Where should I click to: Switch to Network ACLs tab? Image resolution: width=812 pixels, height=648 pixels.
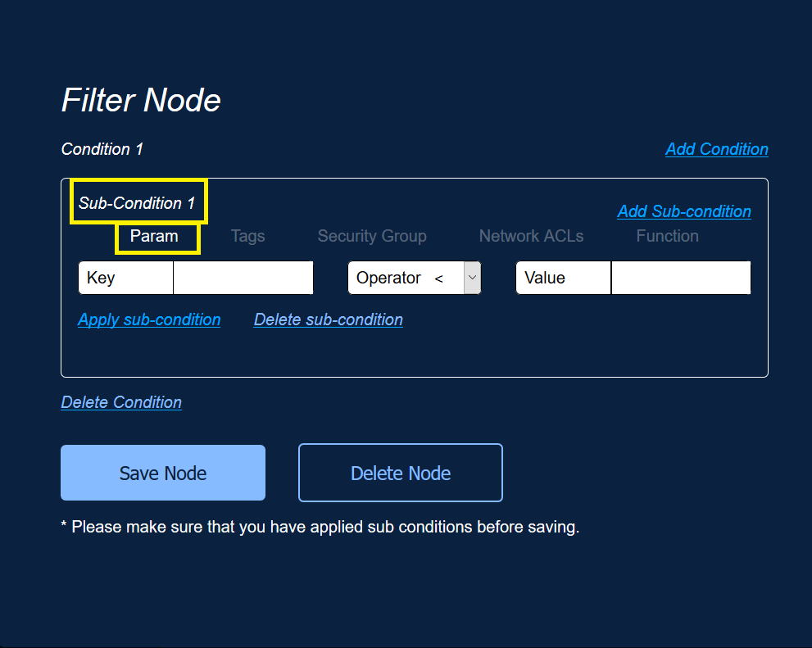pos(531,236)
